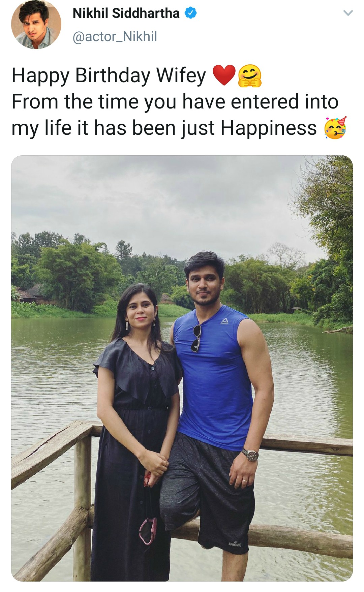
Task: Open Nikhil Siddhartha's profile avatar
Action: (36, 24)
